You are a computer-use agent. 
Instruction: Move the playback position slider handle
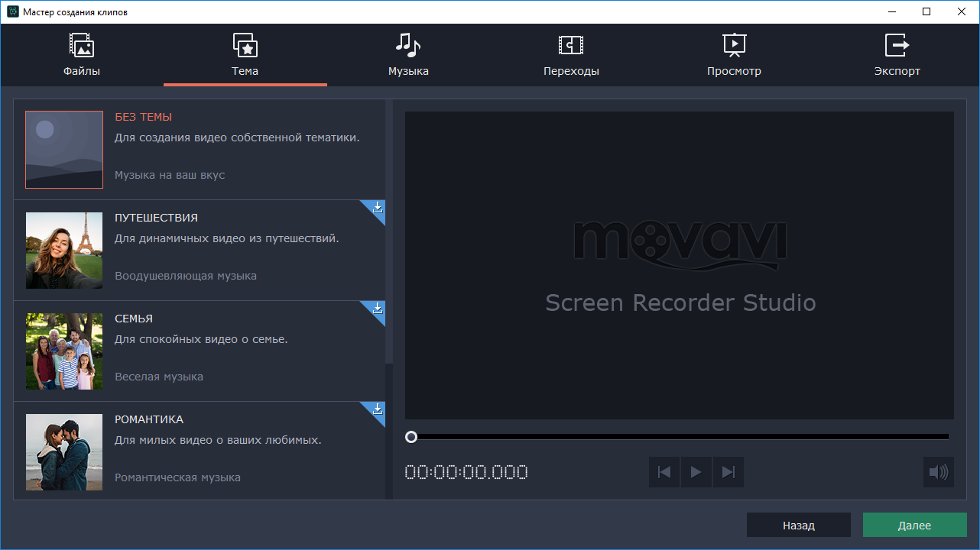(x=411, y=437)
